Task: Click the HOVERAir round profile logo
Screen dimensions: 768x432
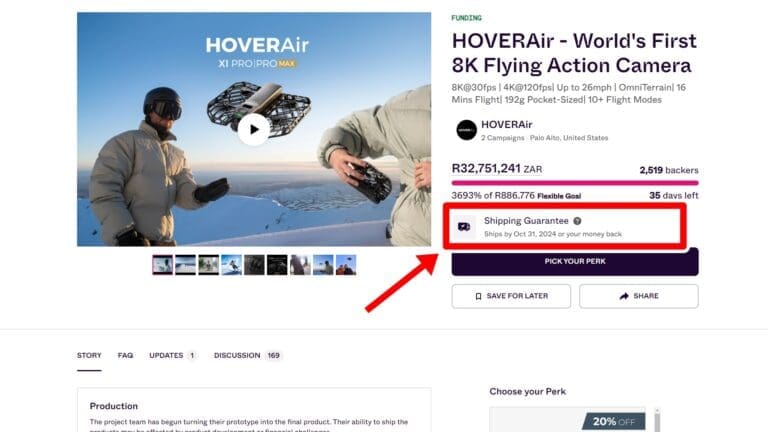Action: [x=466, y=130]
